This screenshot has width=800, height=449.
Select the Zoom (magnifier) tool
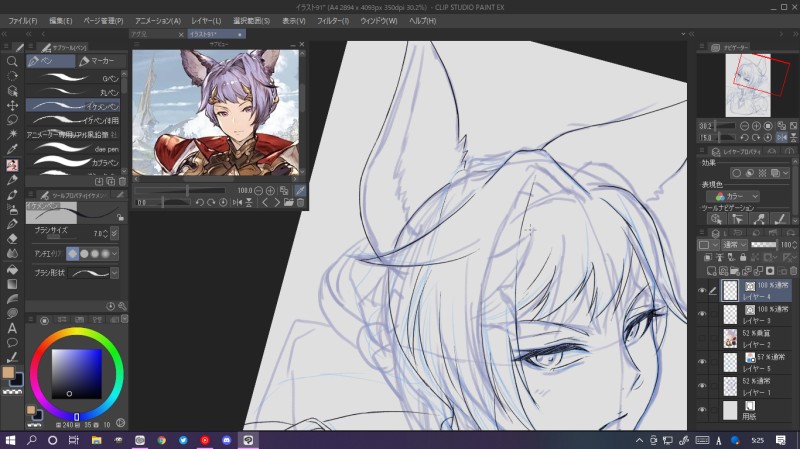click(x=12, y=62)
